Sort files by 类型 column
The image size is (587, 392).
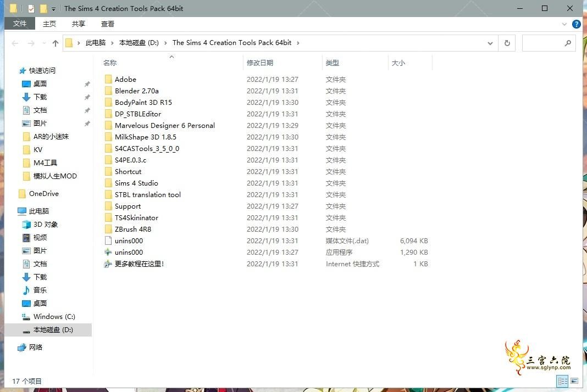[x=333, y=63]
